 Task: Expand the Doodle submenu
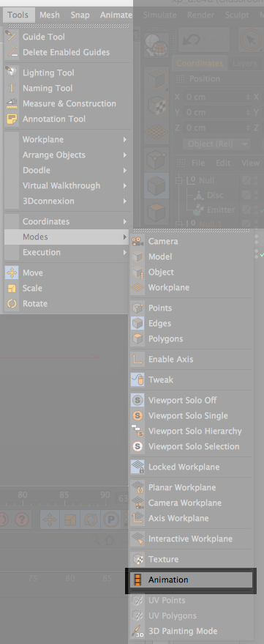click(68, 170)
